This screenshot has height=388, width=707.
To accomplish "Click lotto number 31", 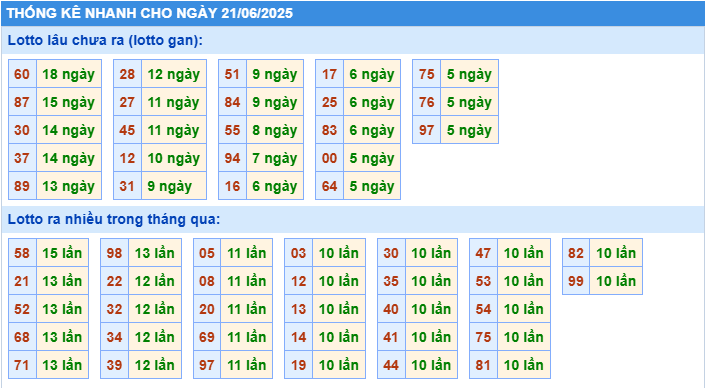I will pyautogui.click(x=127, y=186).
